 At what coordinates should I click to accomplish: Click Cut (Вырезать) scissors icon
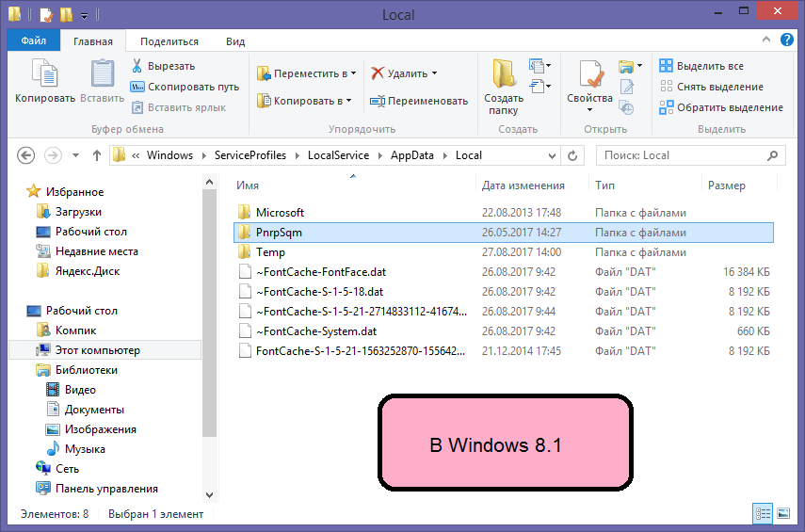pyautogui.click(x=137, y=66)
